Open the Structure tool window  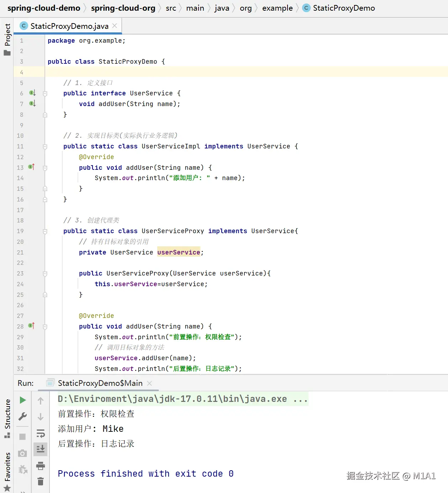pyautogui.click(x=7, y=418)
